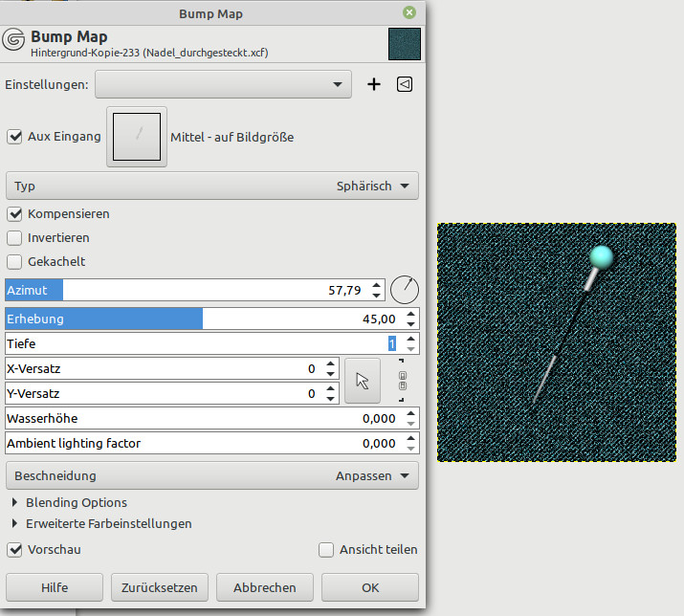The height and width of the screenshot is (616, 684).
Task: Disable the Aux Eingang checkbox
Action: pyautogui.click(x=14, y=137)
